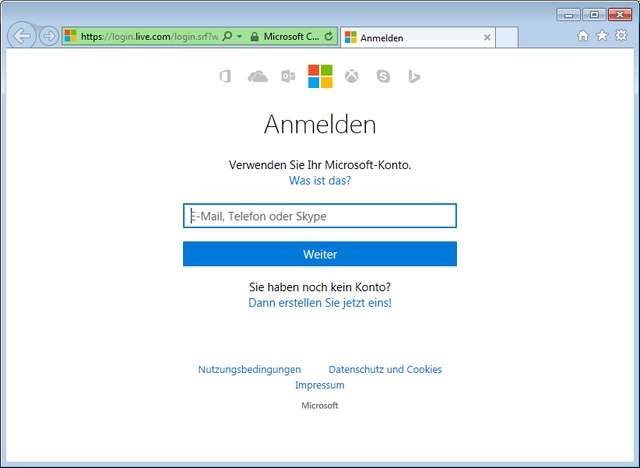
Task: Click the security padlock icon
Action: (x=255, y=37)
